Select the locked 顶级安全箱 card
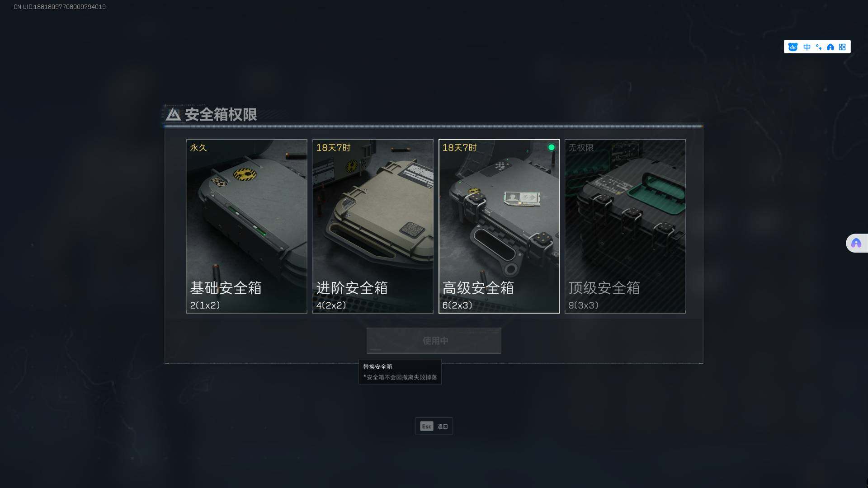 (625, 226)
